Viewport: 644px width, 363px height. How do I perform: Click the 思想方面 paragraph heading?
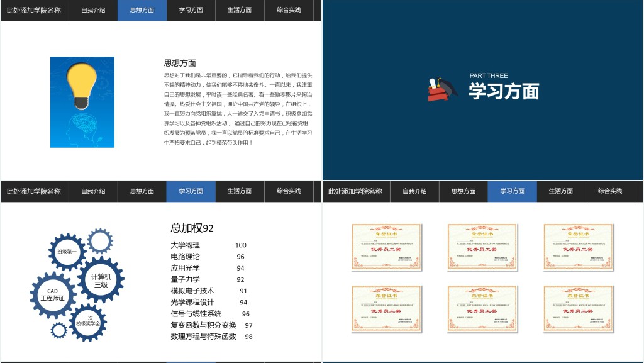click(180, 63)
